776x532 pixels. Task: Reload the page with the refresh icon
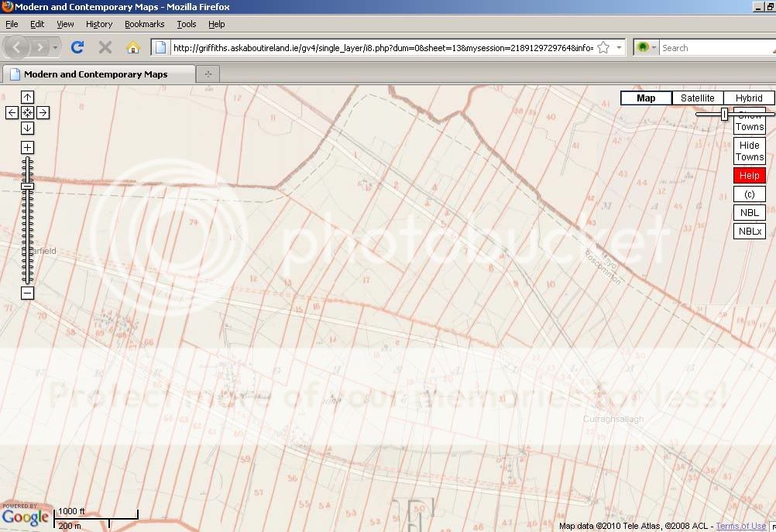[x=77, y=47]
